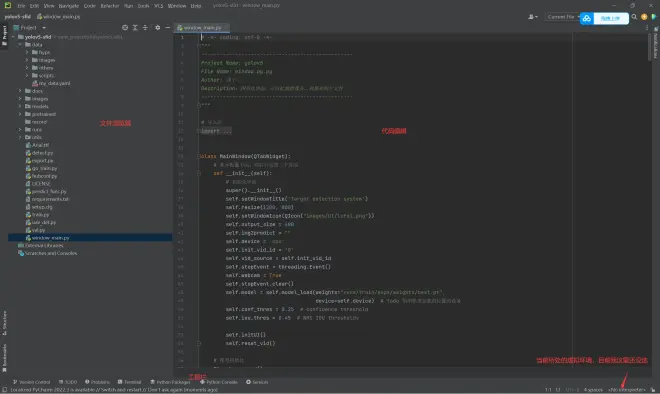660x394 pixels.
Task: Open the user account icon menu
Action: (x=532, y=17)
